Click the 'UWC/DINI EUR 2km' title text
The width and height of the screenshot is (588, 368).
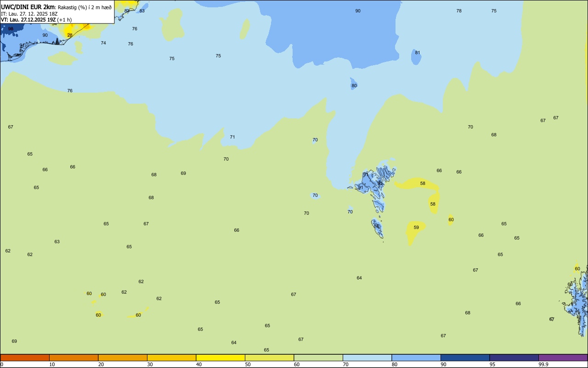click(28, 7)
